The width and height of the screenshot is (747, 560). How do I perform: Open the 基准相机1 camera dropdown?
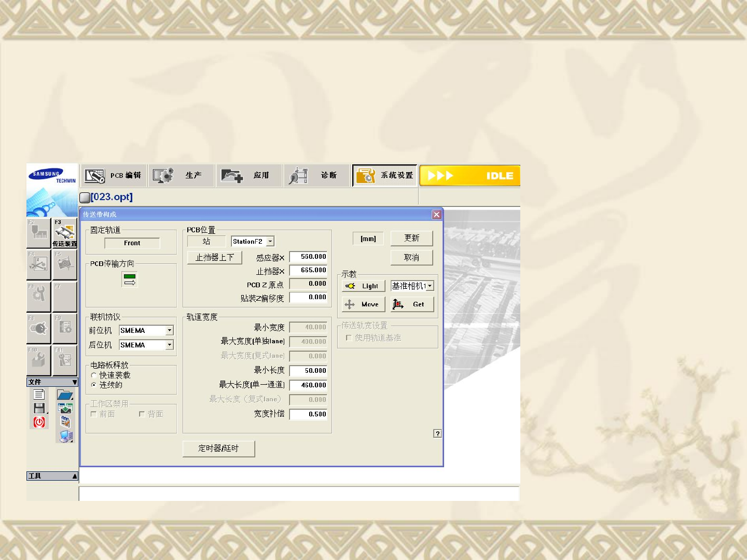coord(430,286)
